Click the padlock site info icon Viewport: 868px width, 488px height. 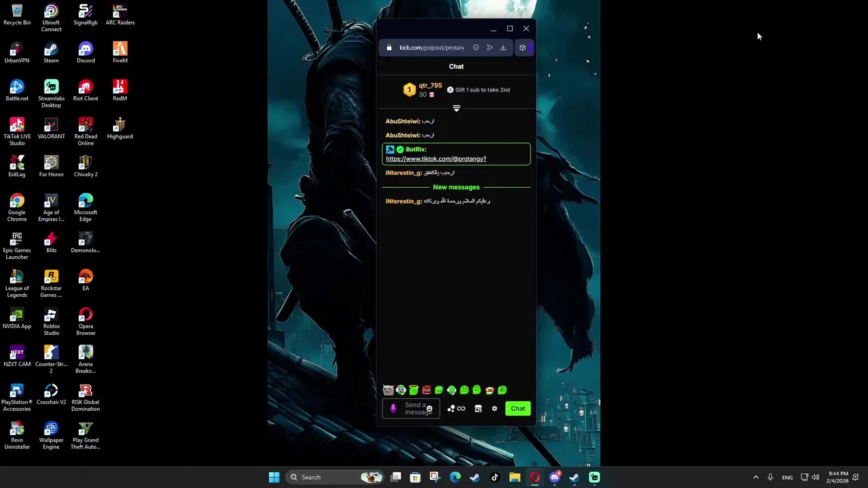pos(389,47)
